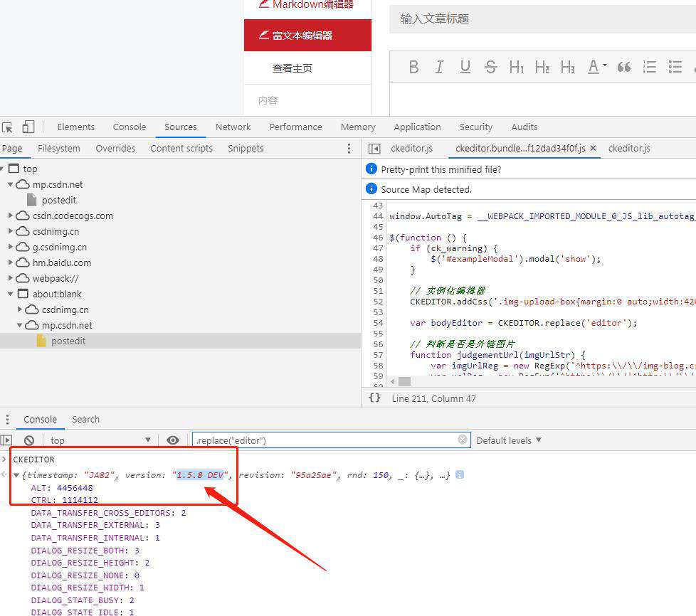Show console sidebar

(x=6, y=440)
